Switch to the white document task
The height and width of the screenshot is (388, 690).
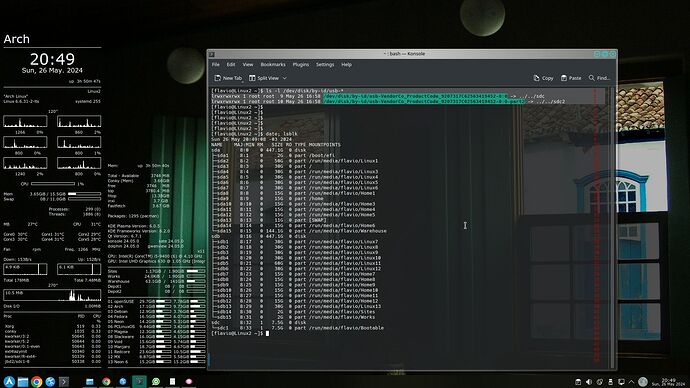[172, 381]
